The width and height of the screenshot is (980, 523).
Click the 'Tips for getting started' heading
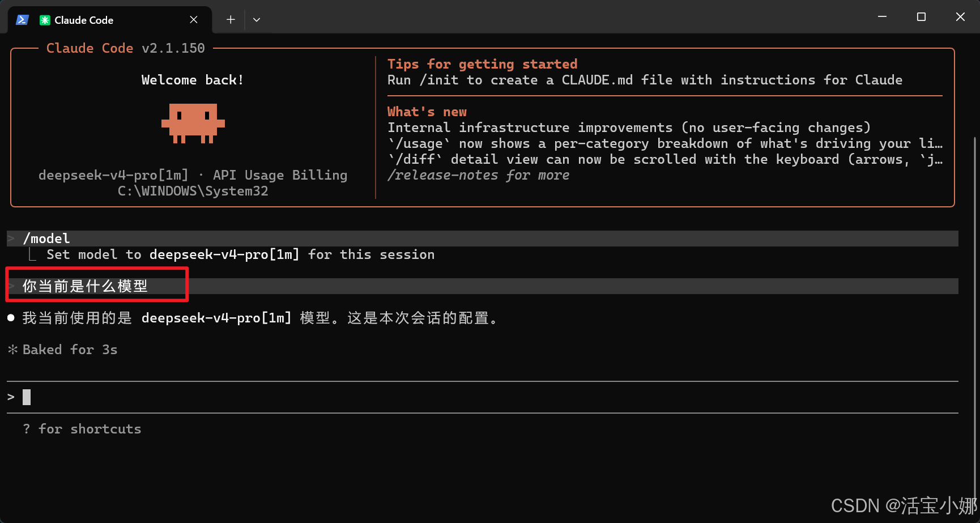click(x=483, y=64)
